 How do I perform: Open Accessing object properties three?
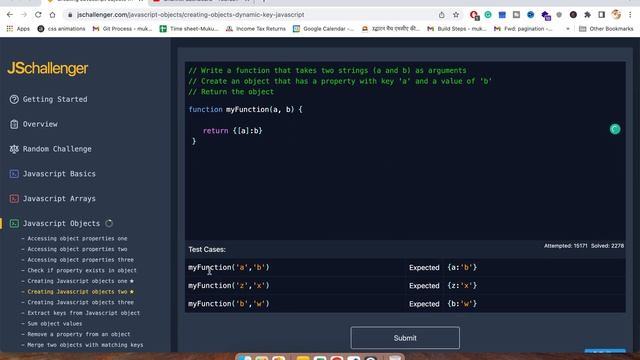(80, 260)
